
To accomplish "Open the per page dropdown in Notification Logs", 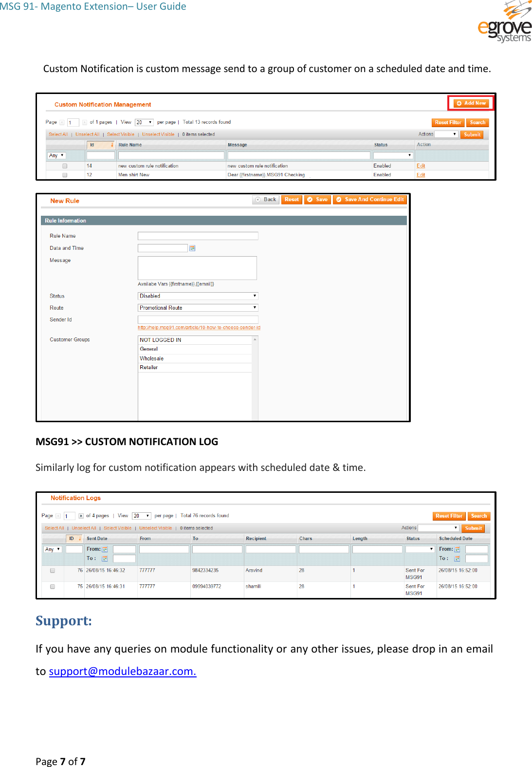I will pyautogui.click(x=141, y=516).
